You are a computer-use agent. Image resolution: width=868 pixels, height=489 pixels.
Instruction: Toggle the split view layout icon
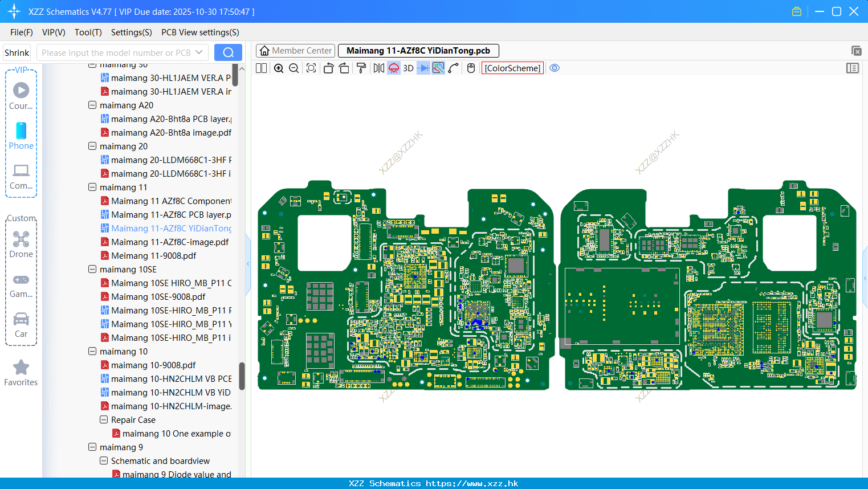click(261, 68)
